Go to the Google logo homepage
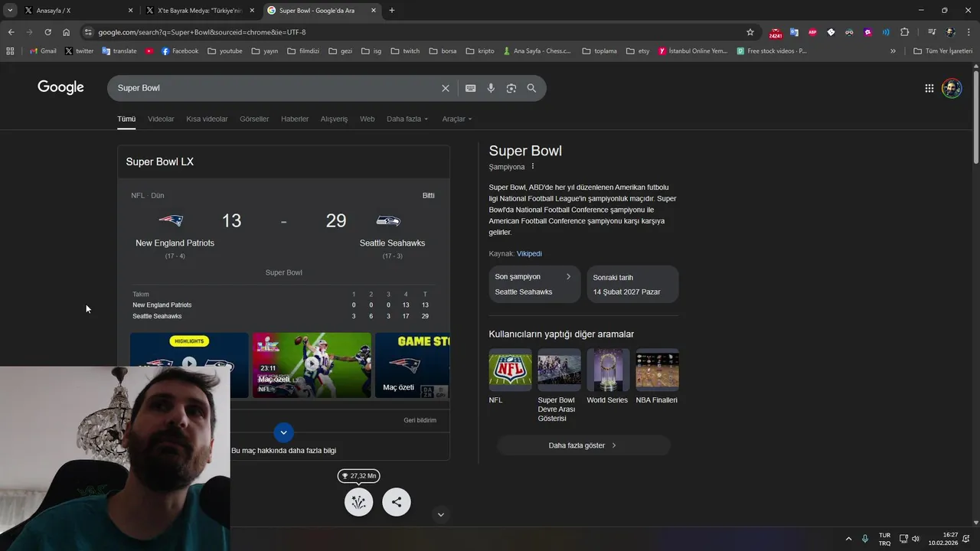Viewport: 980px width, 551px height. click(60, 87)
